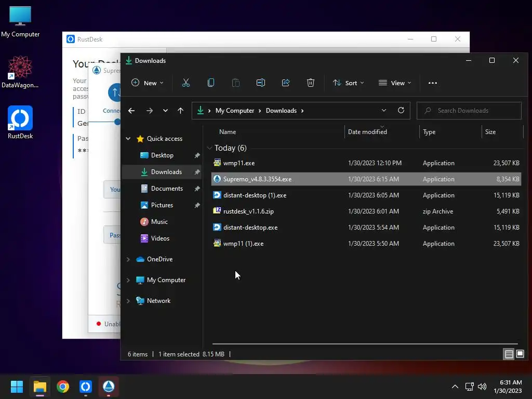The height and width of the screenshot is (399, 532).
Task: Select Downloads in navigation pane
Action: click(x=162, y=171)
